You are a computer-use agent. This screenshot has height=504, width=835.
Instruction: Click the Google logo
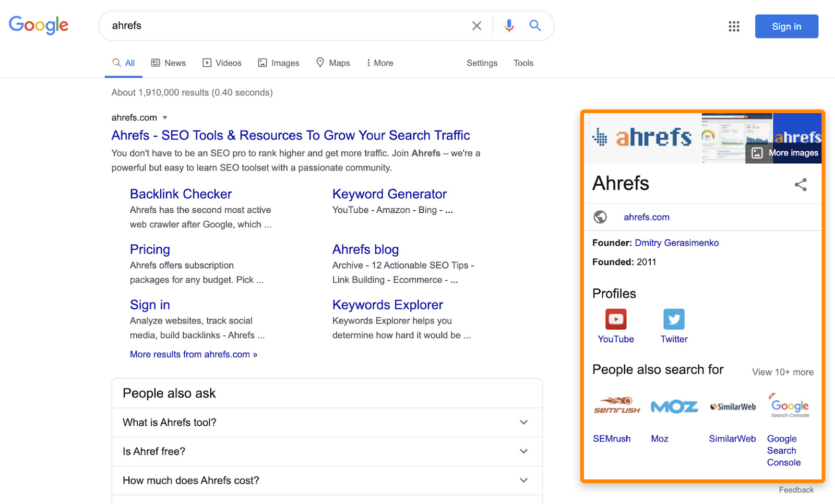[x=39, y=25]
